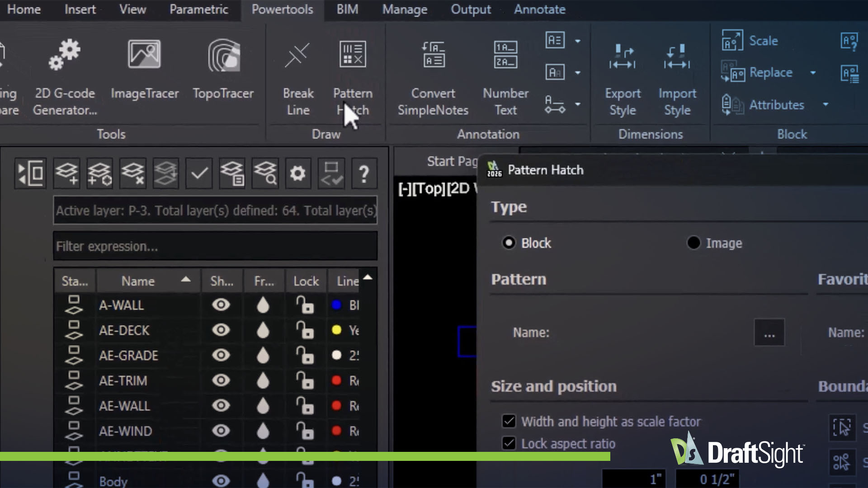Viewport: 868px width, 488px height.
Task: Open the 2D G-code Generator tool
Action: pyautogui.click(x=65, y=77)
